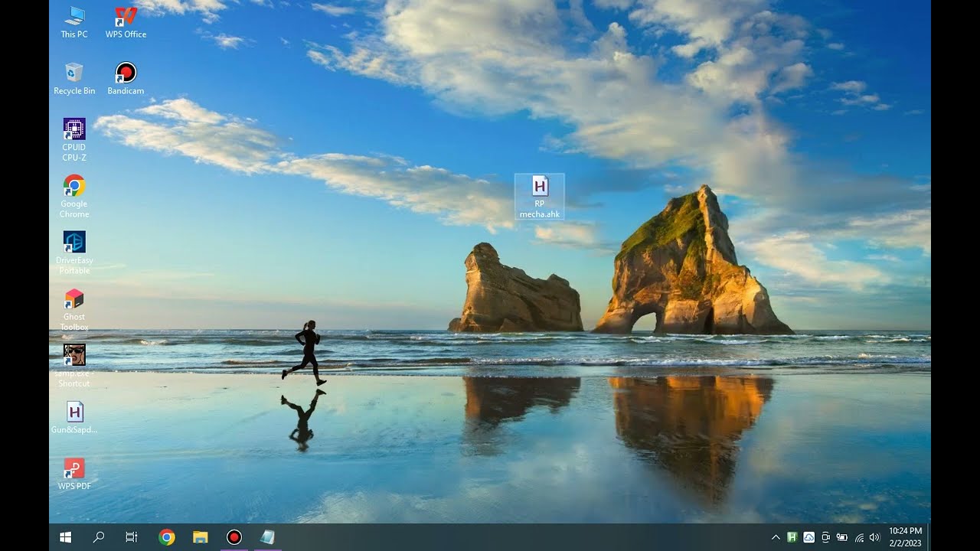980x551 pixels.
Task: Expand hidden system tray icons chevron
Action: [776, 537]
